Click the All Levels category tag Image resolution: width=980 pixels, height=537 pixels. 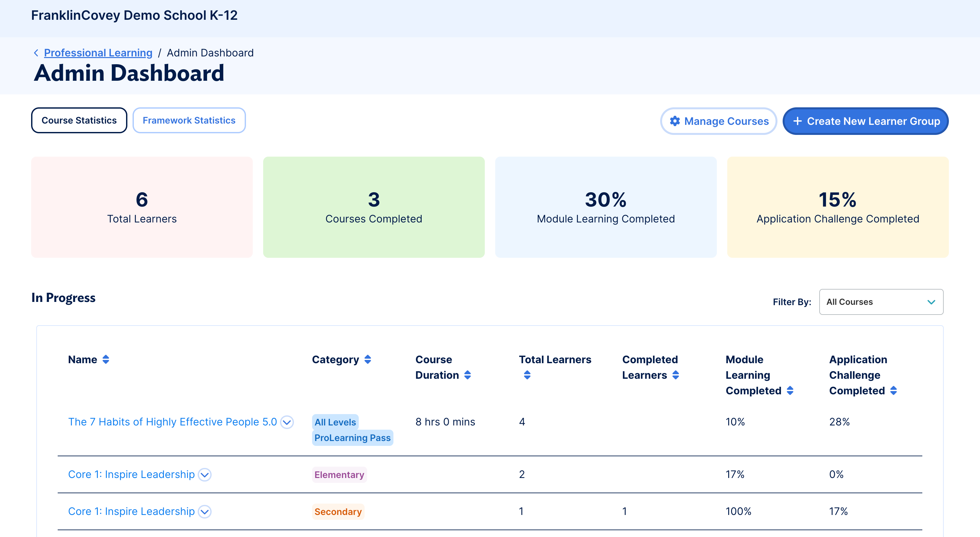(335, 422)
